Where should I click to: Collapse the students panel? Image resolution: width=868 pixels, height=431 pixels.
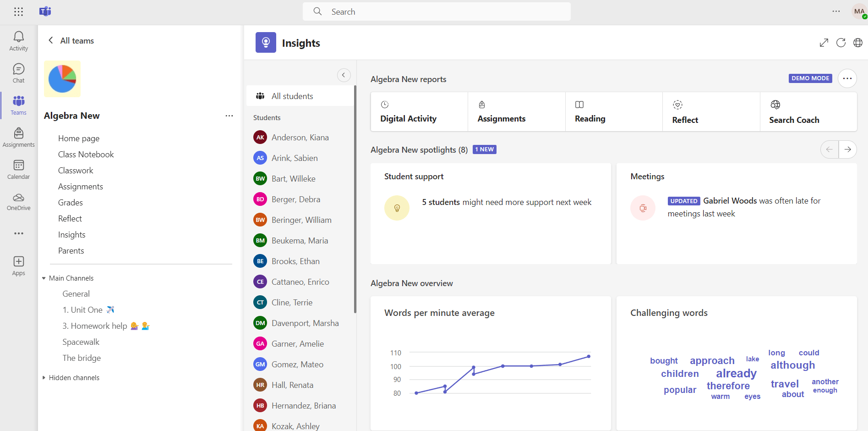pyautogui.click(x=344, y=75)
